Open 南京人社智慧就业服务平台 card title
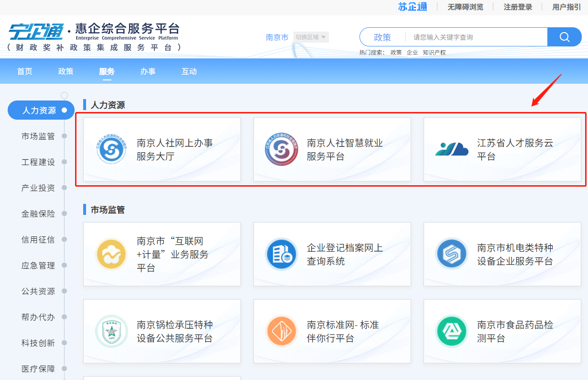Viewport: 588px width, 380px height. tap(345, 149)
